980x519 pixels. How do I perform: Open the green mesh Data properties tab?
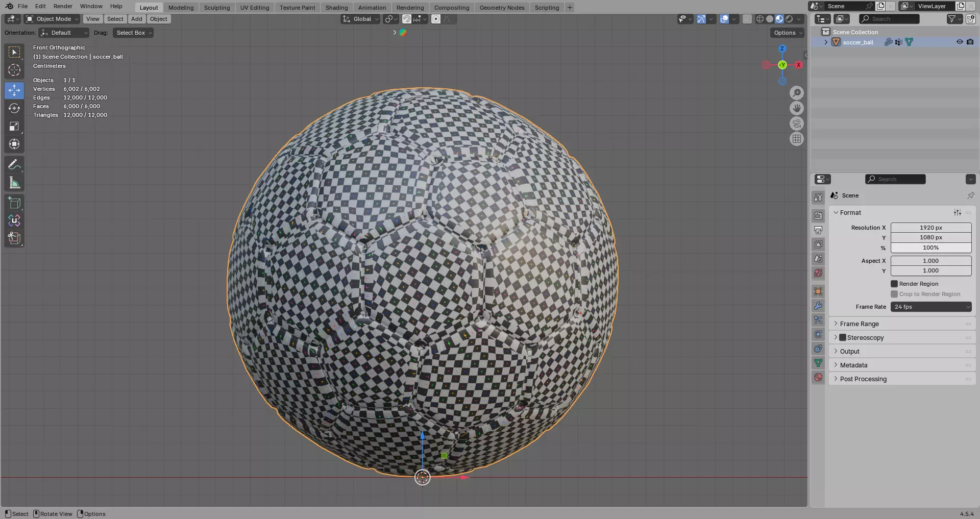click(818, 363)
